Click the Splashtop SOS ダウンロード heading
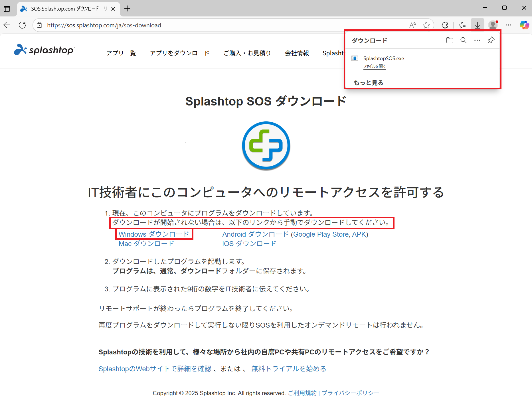The image size is (532, 406). (266, 101)
